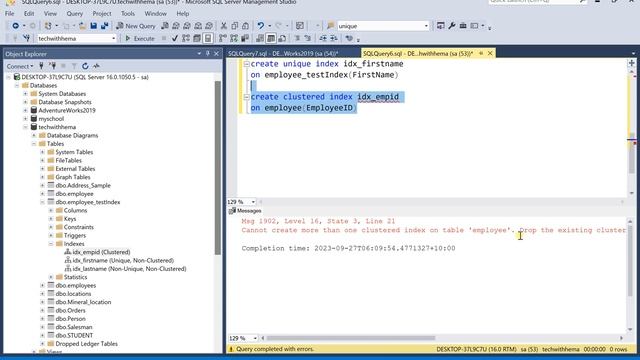The image size is (640, 360).
Task: Click the Display Estimated Execution Plan icon
Action: (x=186, y=38)
